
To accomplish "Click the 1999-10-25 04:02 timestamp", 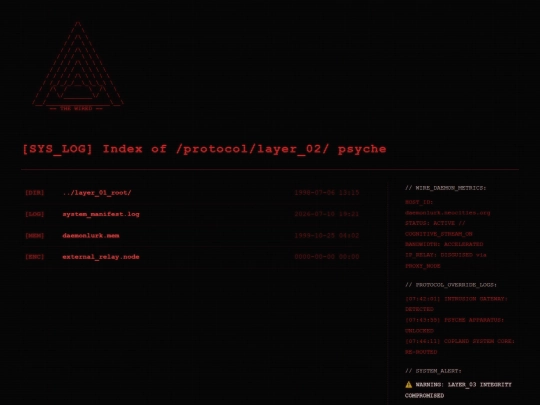I will tap(326, 236).
